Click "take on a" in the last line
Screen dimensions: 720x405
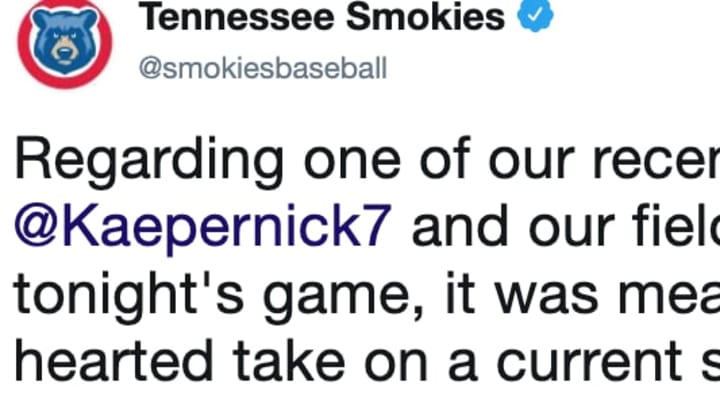coord(354,360)
